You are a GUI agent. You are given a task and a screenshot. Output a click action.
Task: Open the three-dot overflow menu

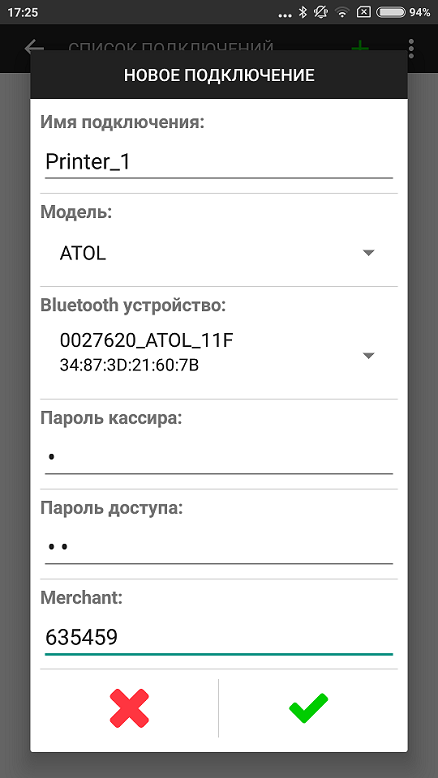click(x=411, y=48)
